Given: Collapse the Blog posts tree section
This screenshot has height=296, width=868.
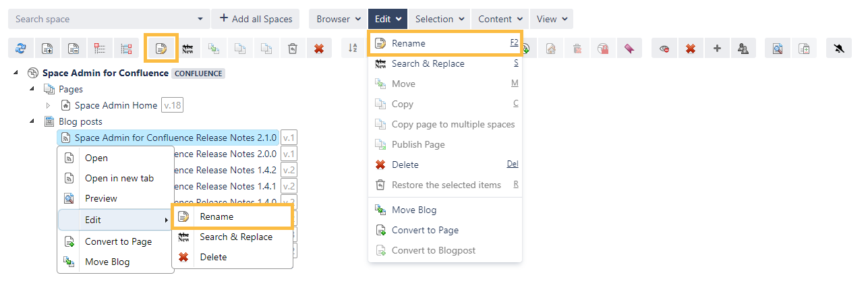Looking at the screenshot, I should pos(32,121).
